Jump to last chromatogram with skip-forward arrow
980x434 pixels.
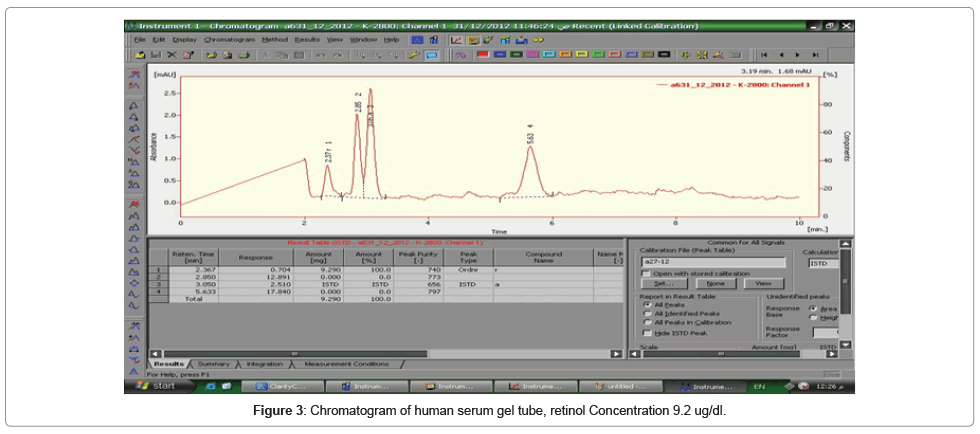point(815,54)
